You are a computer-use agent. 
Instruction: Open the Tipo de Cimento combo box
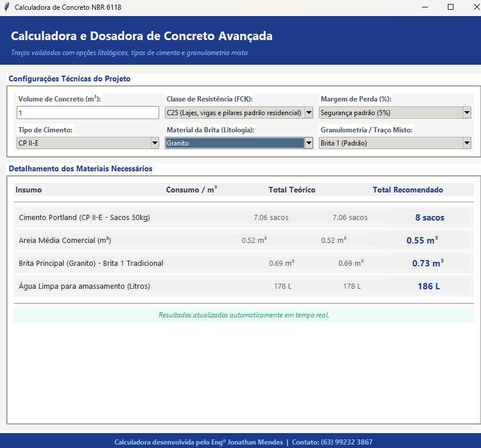coord(88,143)
